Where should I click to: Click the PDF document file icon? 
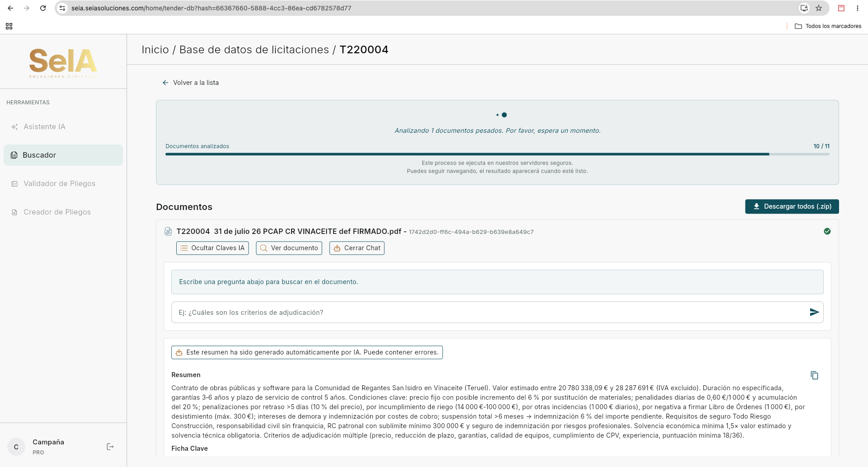pos(168,231)
